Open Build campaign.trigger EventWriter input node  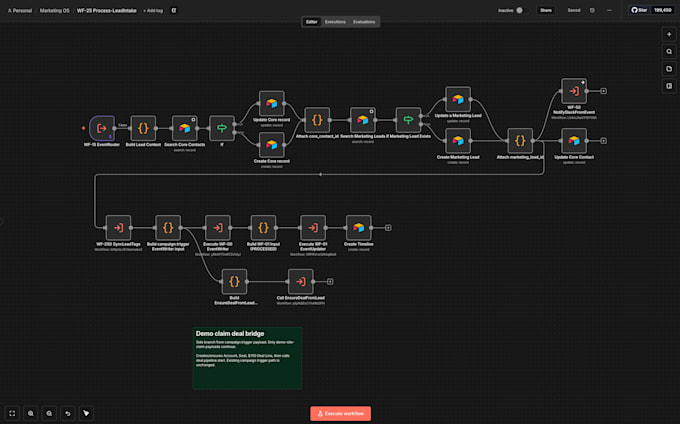(x=168, y=228)
